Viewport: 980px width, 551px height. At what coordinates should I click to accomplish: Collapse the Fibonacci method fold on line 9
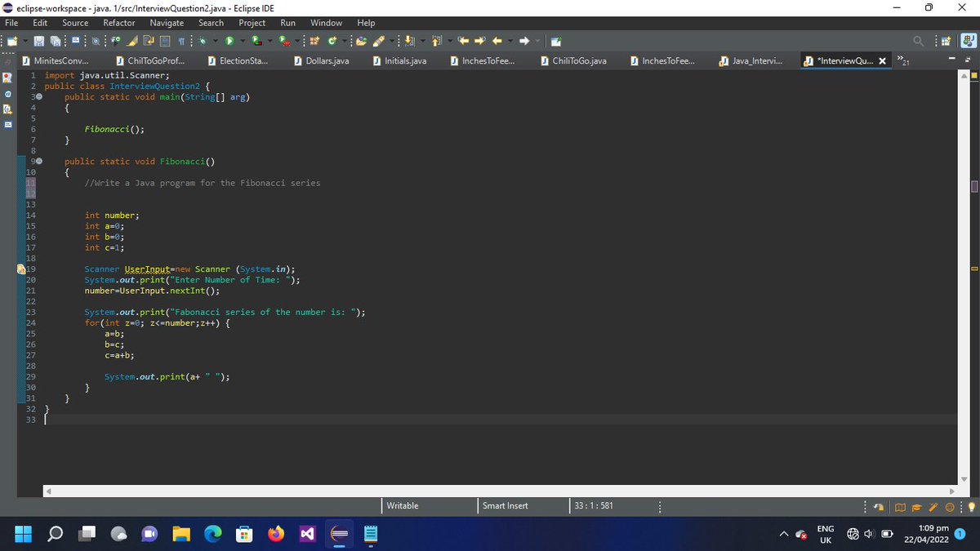[38, 162]
